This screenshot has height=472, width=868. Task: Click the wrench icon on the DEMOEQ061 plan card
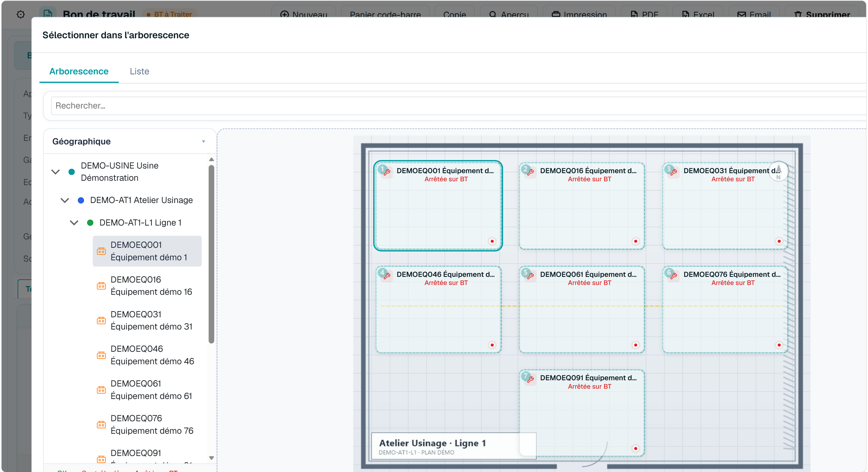pyautogui.click(x=530, y=276)
